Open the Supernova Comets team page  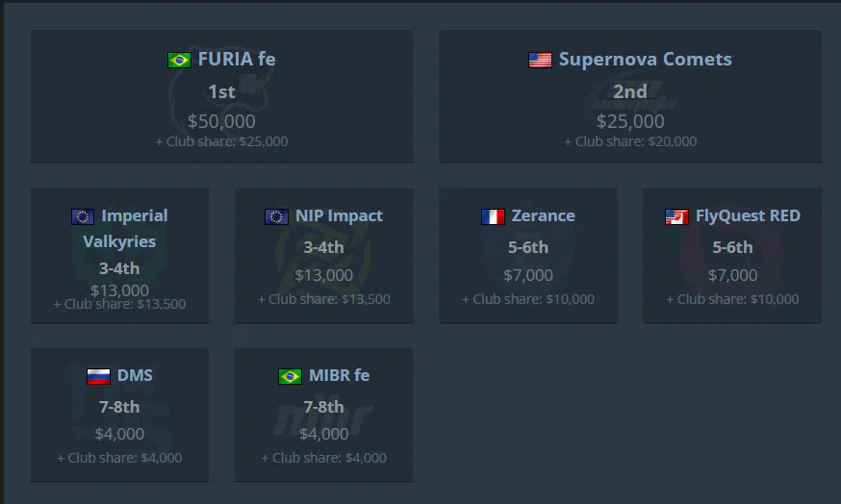646,59
